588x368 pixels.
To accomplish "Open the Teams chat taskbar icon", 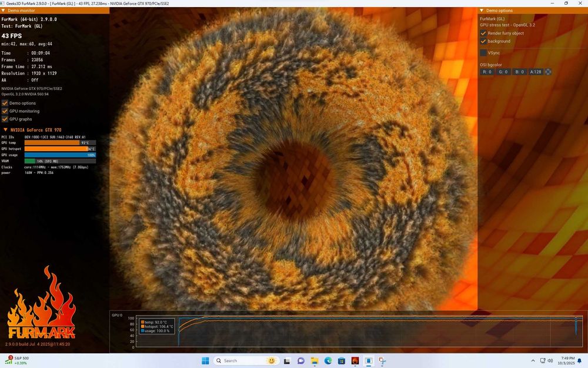I will point(300,361).
